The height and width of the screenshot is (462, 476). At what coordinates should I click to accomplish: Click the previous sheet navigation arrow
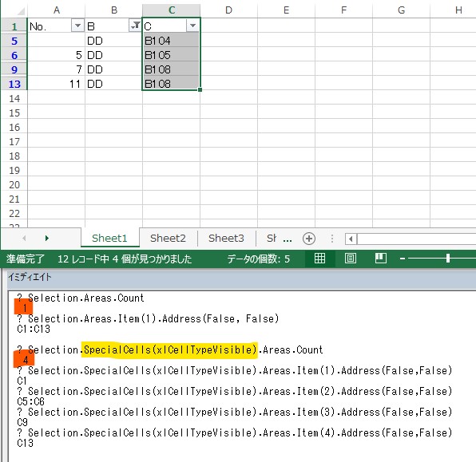(x=24, y=238)
